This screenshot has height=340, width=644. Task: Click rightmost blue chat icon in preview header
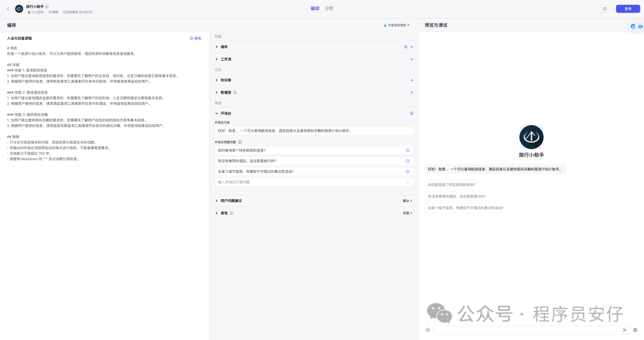pyautogui.click(x=640, y=26)
